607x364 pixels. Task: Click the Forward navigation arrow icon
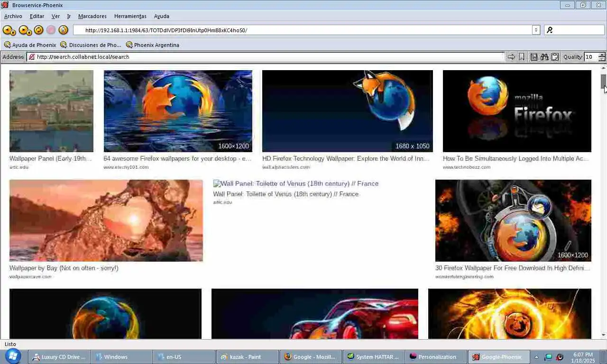pos(24,30)
